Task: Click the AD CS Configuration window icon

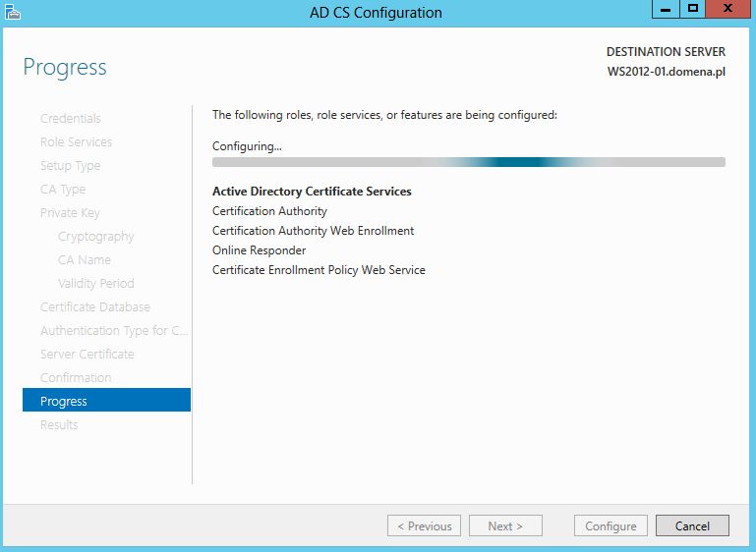Action: coord(12,12)
